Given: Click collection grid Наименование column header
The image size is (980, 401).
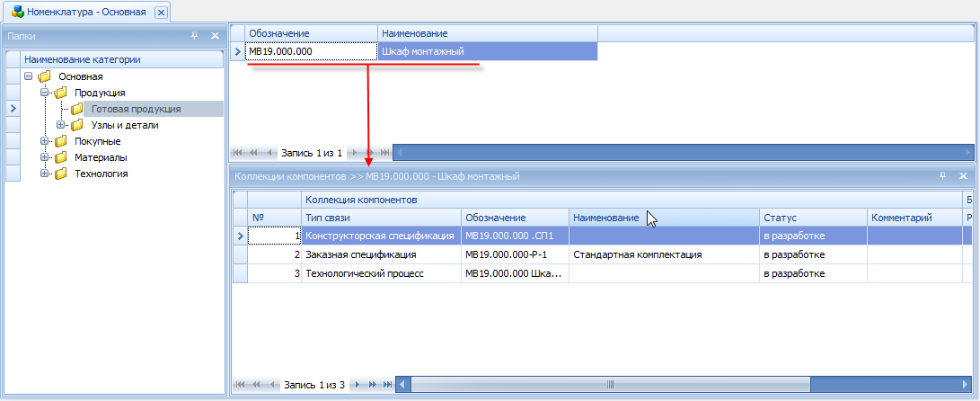Looking at the screenshot, I should [665, 218].
